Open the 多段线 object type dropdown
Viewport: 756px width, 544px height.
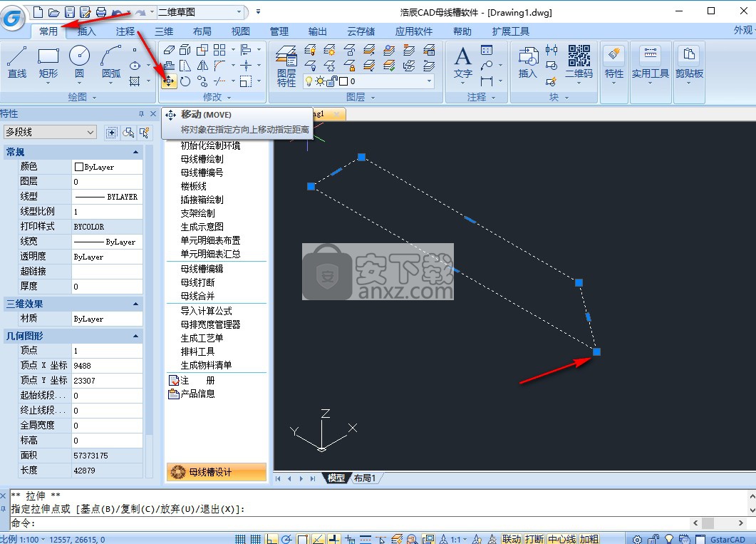pyautogui.click(x=50, y=132)
